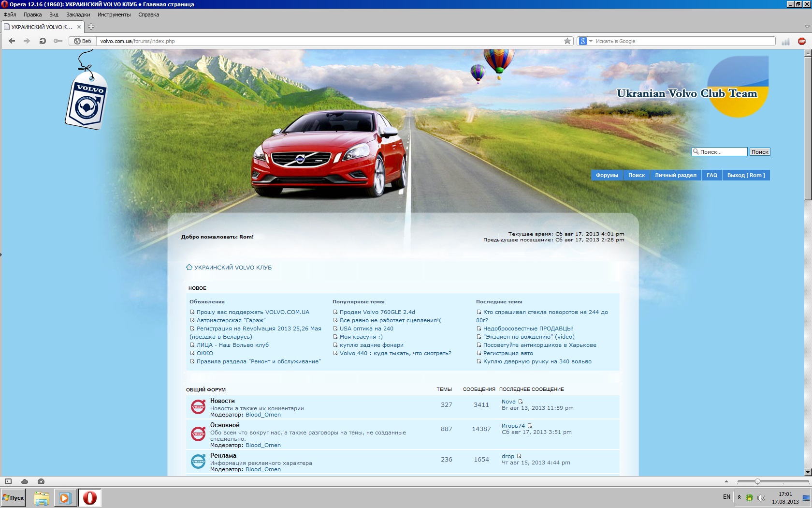Open the password manager key icon
The width and height of the screenshot is (812, 508).
coord(58,41)
